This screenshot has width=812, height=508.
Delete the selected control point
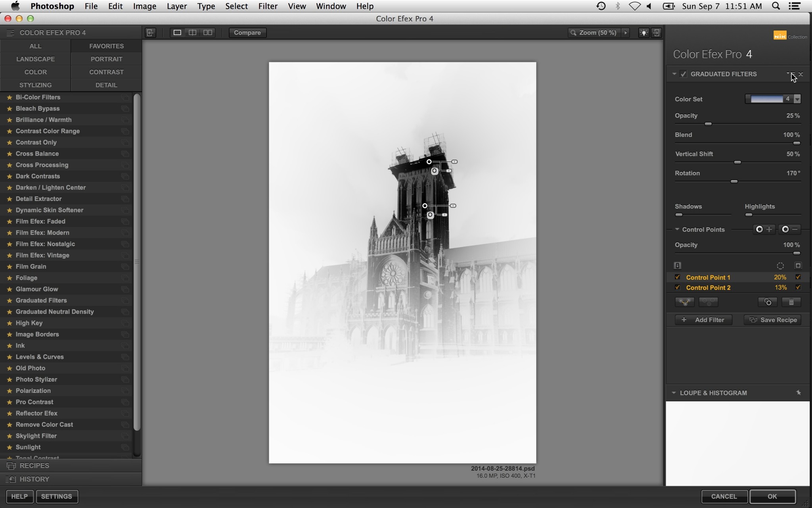point(791,302)
